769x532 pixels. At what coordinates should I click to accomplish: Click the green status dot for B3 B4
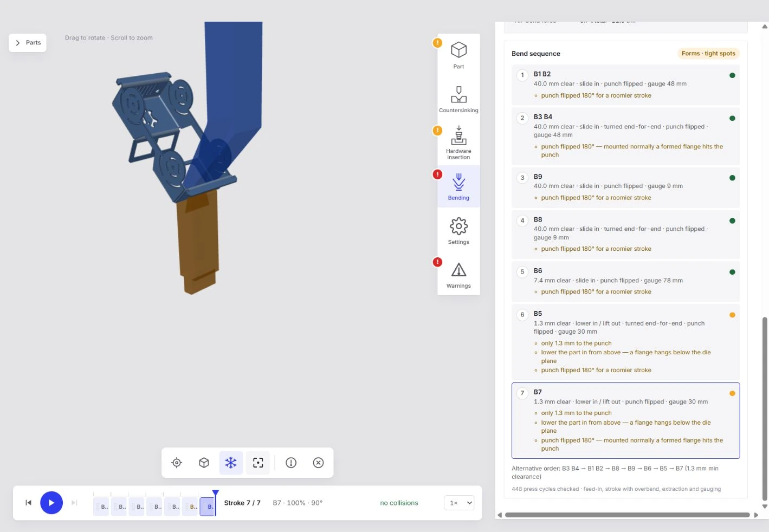coord(732,118)
